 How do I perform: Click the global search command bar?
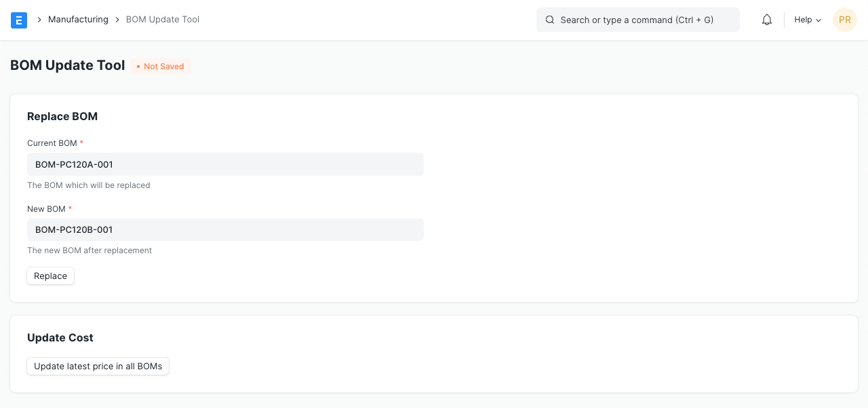click(x=637, y=20)
